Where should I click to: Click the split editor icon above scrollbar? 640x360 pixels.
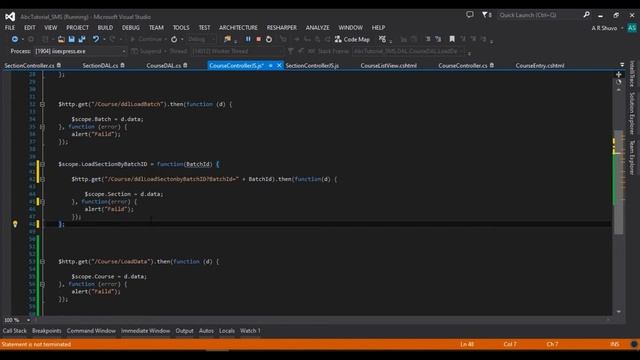619,75
